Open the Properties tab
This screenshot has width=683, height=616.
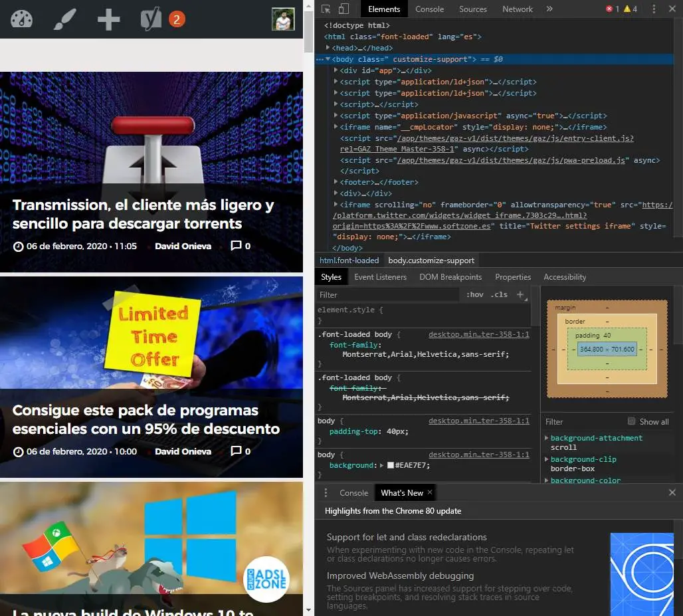[x=513, y=277]
